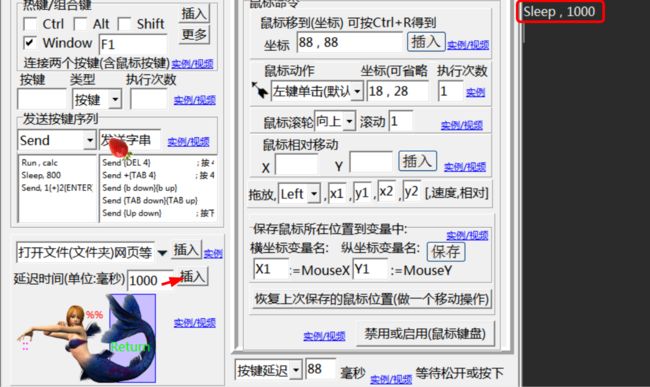Image resolution: width=650 pixels, height=387 pixels.
Task: Open 实例/视频 link in the 鼠标滚轮 row
Action: (x=462, y=125)
